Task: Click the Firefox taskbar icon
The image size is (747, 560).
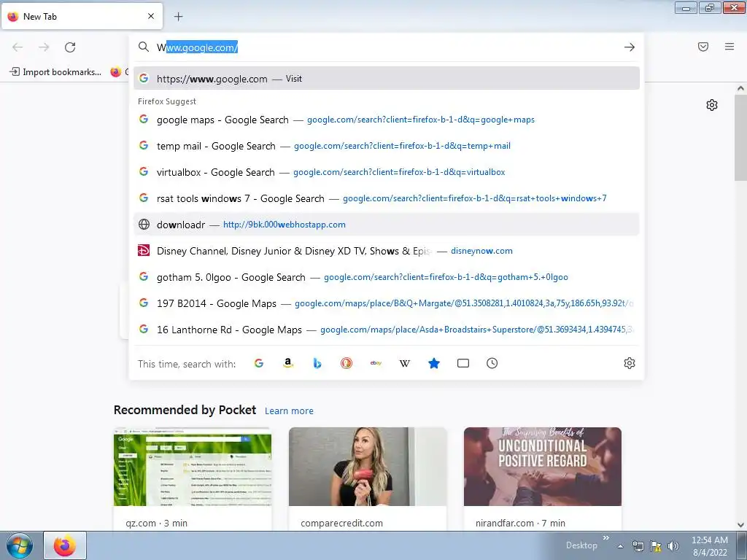Action: pos(65,545)
